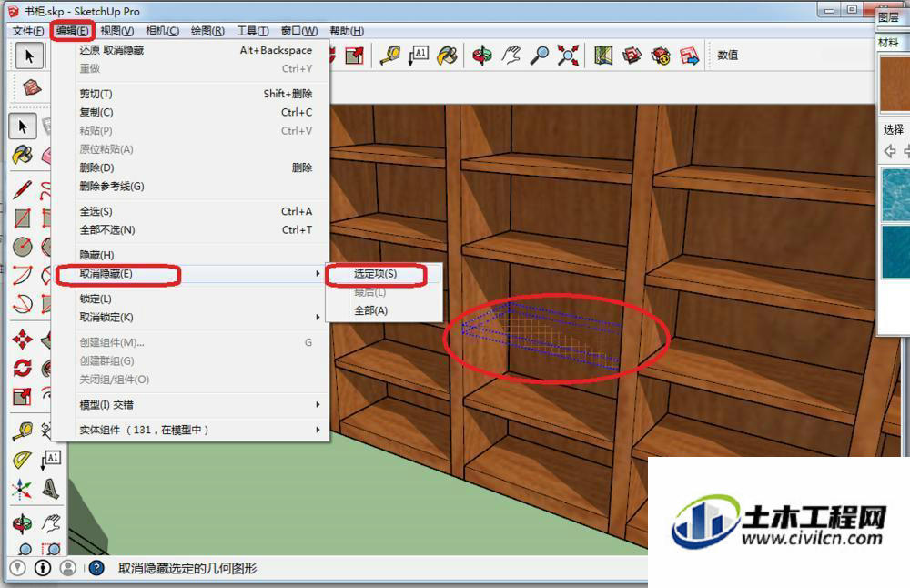910x588 pixels.
Task: Activate the Move tool with red arrows
Action: 23,339
